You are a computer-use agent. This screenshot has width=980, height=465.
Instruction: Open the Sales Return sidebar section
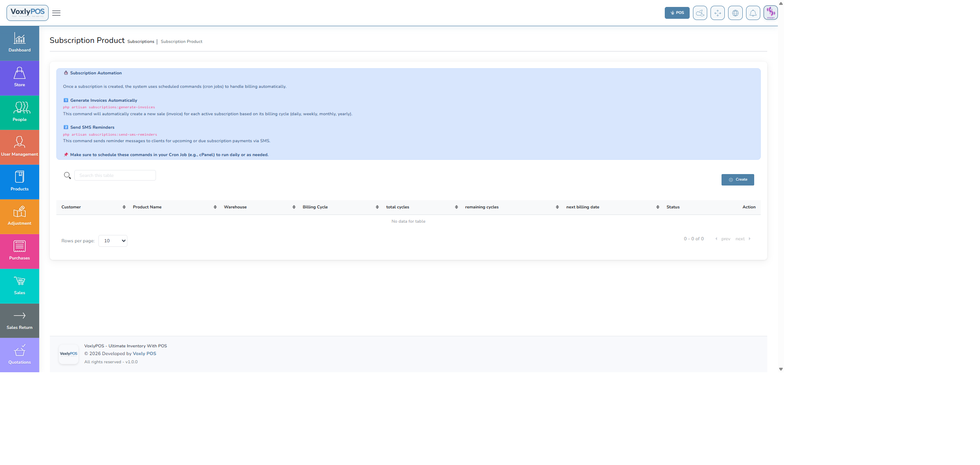pyautogui.click(x=20, y=321)
